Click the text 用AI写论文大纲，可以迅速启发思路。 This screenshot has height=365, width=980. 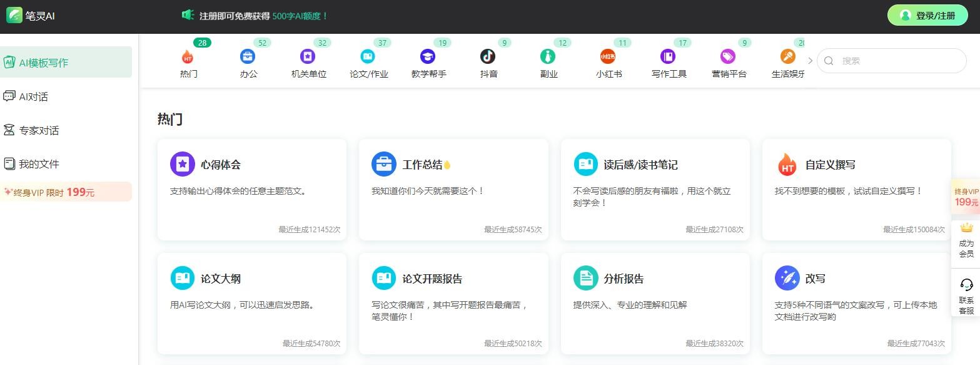pos(243,305)
